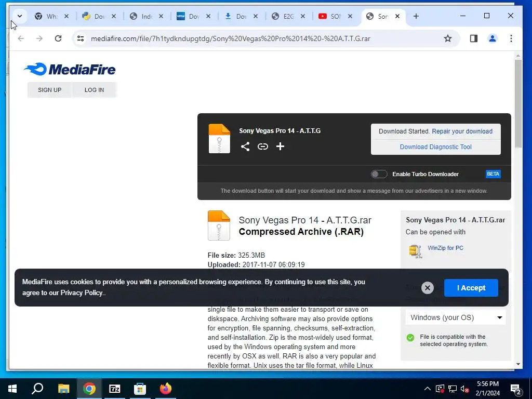Screen dimensions: 532x399
Task: Click the network tray icon
Action: point(453,389)
